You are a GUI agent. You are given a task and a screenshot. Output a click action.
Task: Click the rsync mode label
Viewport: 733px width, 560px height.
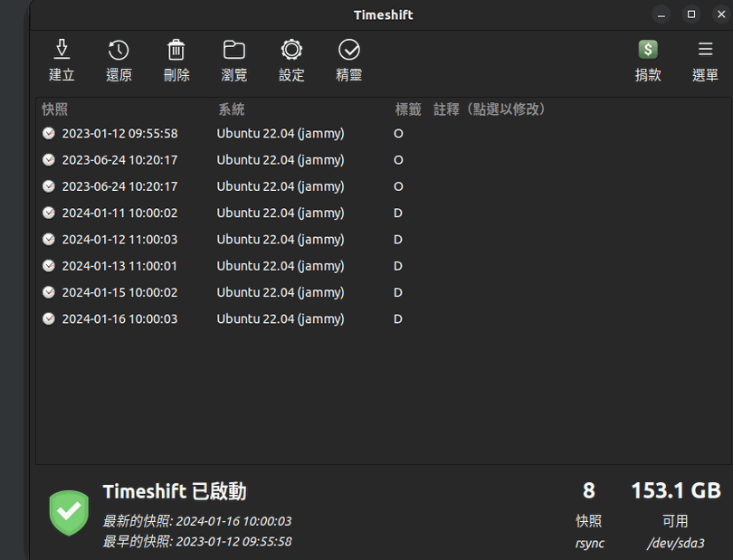(x=589, y=543)
